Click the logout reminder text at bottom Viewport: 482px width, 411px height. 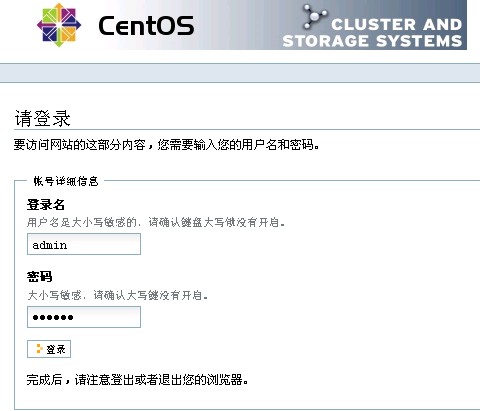137,380
